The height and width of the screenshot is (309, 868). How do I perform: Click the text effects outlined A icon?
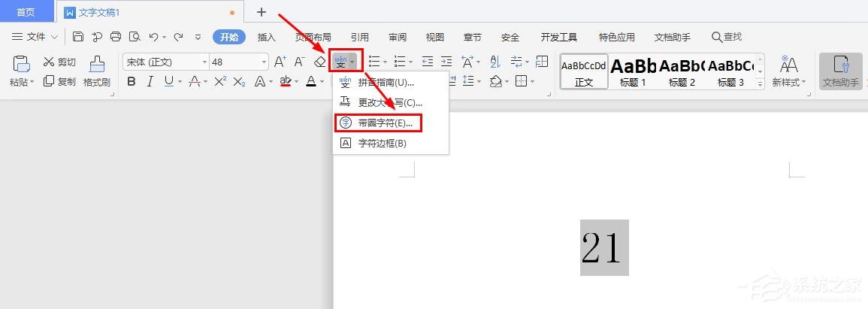pos(259,81)
